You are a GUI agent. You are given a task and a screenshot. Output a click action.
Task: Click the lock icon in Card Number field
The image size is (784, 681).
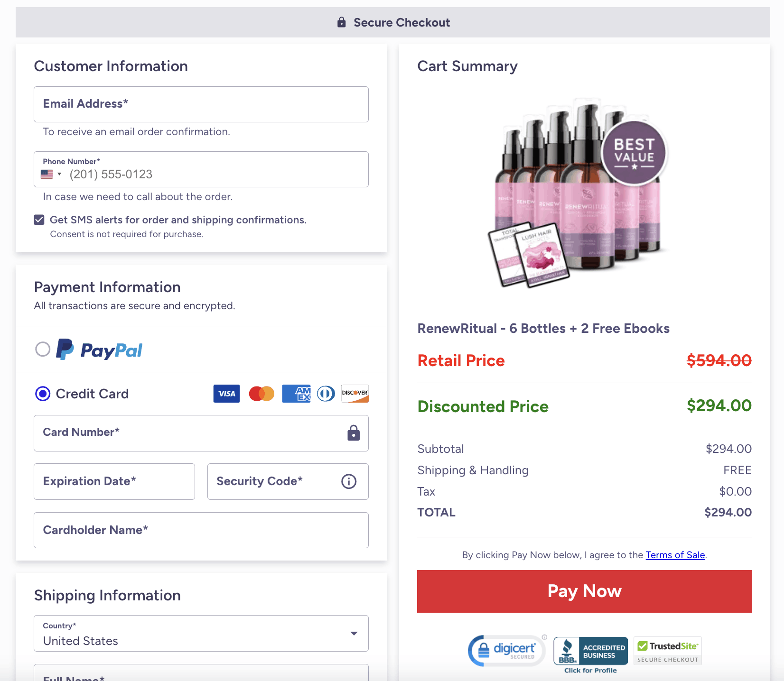353,433
